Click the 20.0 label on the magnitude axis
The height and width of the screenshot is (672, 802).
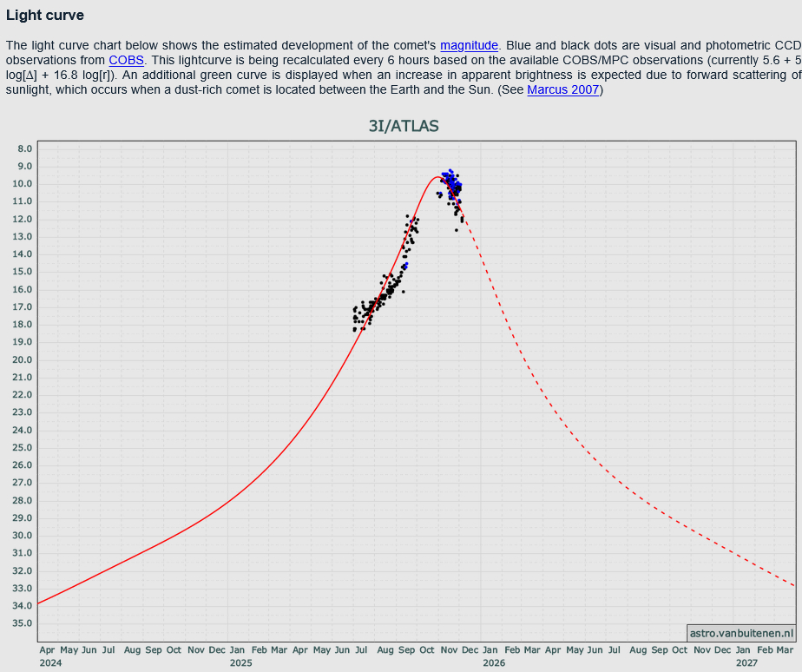23,359
